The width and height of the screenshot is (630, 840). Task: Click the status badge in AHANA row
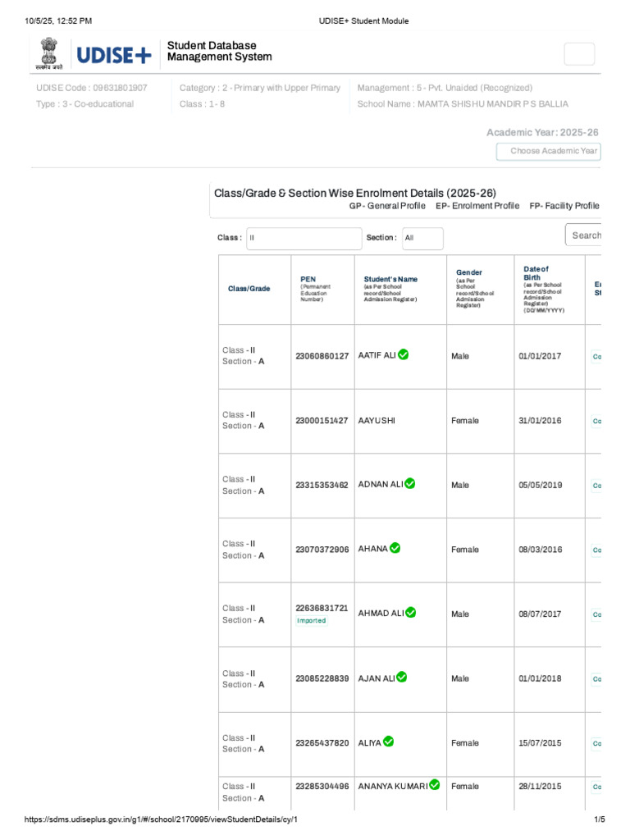point(596,550)
